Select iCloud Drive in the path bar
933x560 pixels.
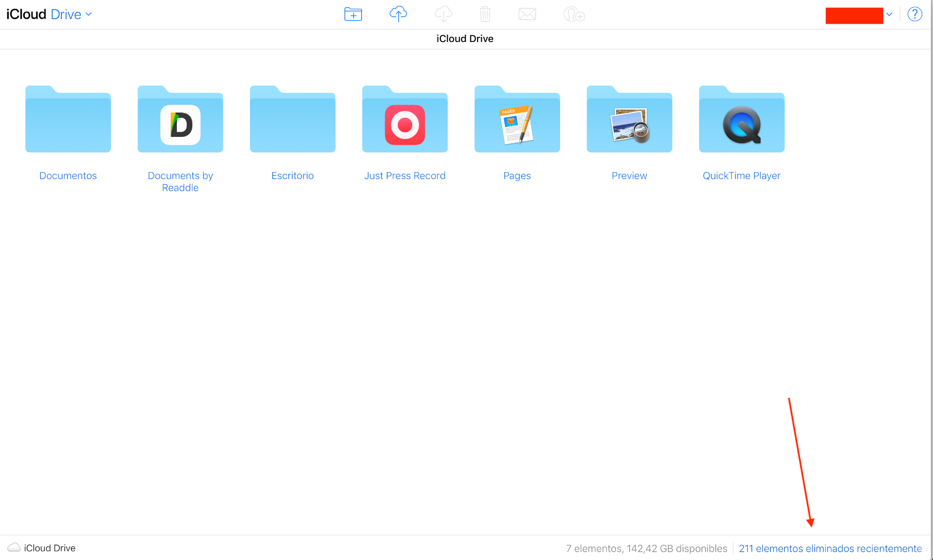coord(50,548)
